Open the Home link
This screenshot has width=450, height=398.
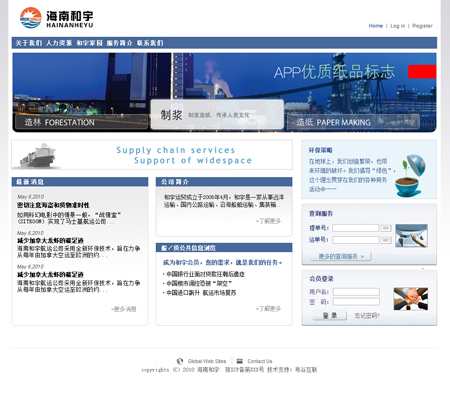point(376,26)
